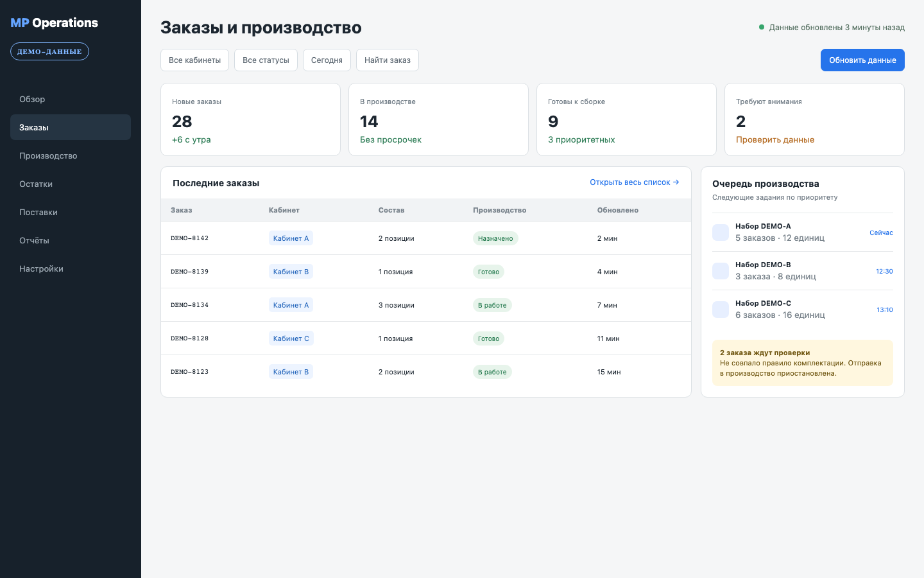
Task: Click the 2 позиции cell of DEMO-8142
Action: [x=397, y=238]
